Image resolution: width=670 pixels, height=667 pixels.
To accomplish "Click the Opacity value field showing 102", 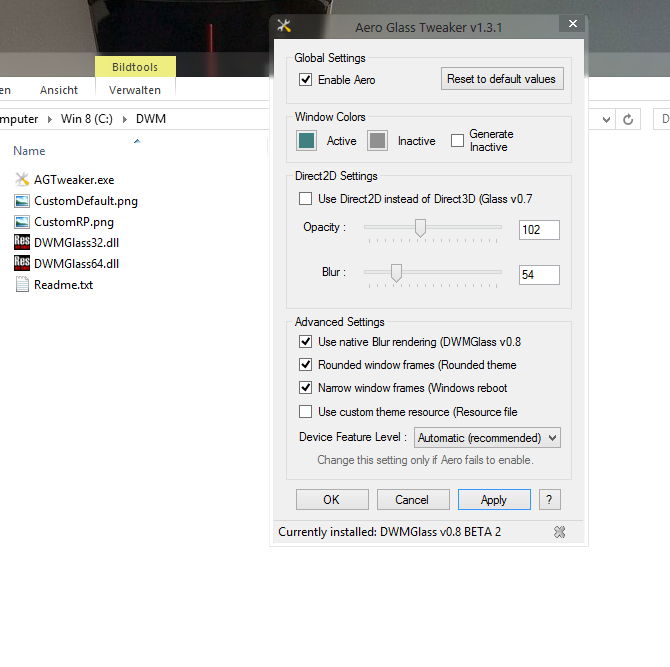I will [x=539, y=230].
